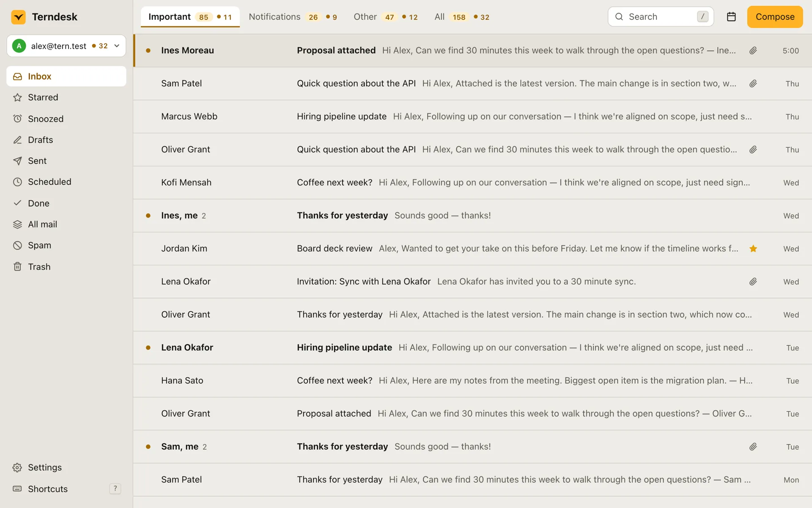The height and width of the screenshot is (508, 812).
Task: Open Oliver Grant's Thanks for yesterday email
Action: [x=473, y=315]
